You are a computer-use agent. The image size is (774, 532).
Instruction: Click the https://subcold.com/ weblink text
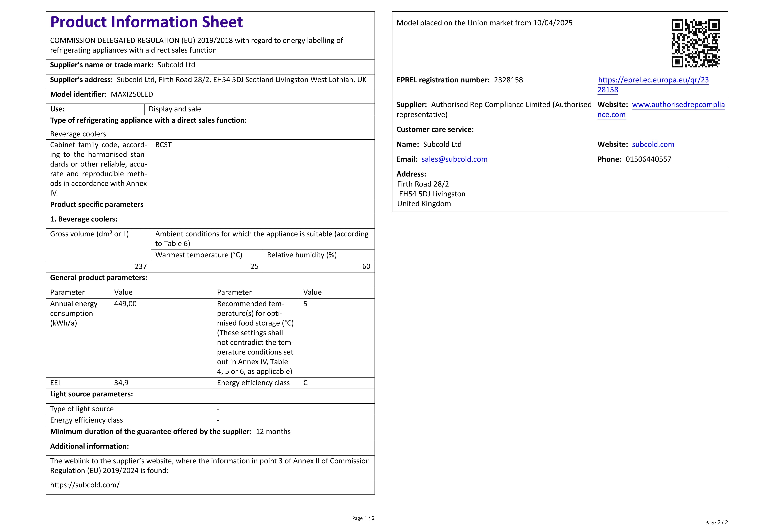tap(85, 485)
